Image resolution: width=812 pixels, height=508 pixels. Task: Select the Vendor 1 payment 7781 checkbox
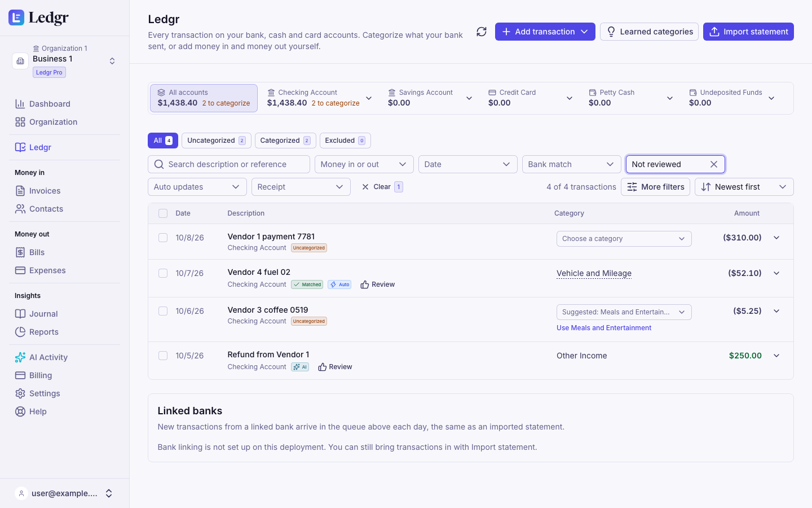(163, 238)
